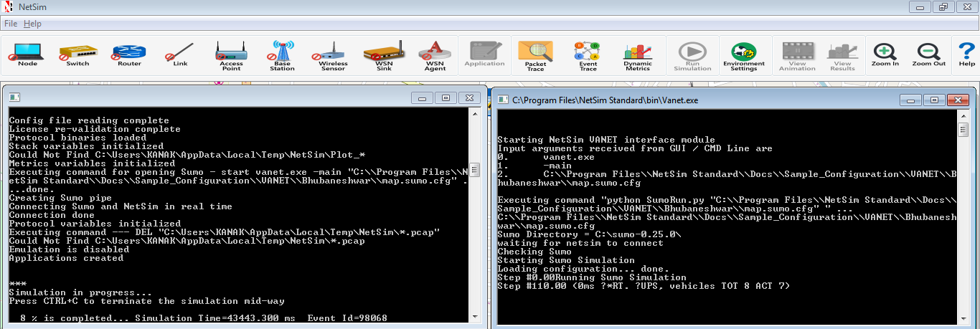Minimize the NetSim main window
Viewport: 980px width, 329px height.
920,7
